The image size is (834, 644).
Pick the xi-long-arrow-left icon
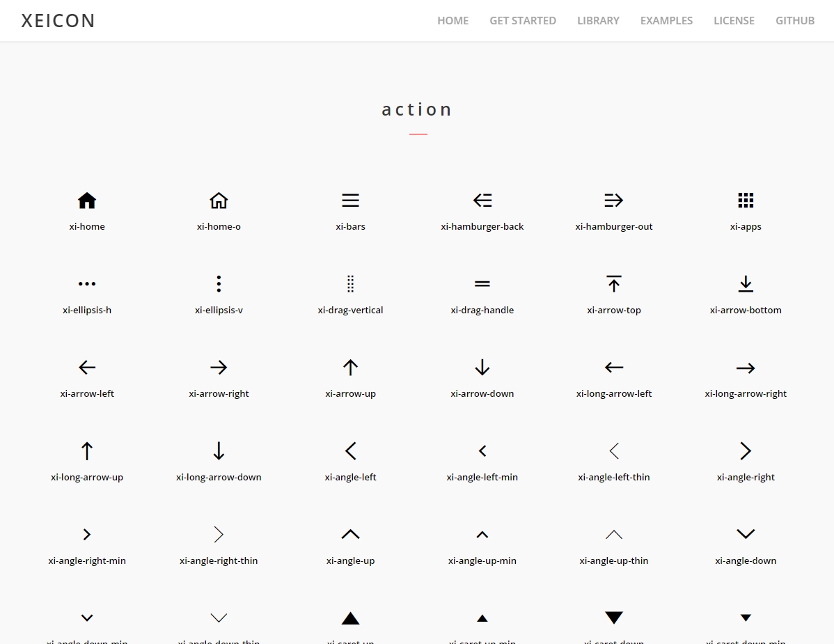(x=614, y=368)
